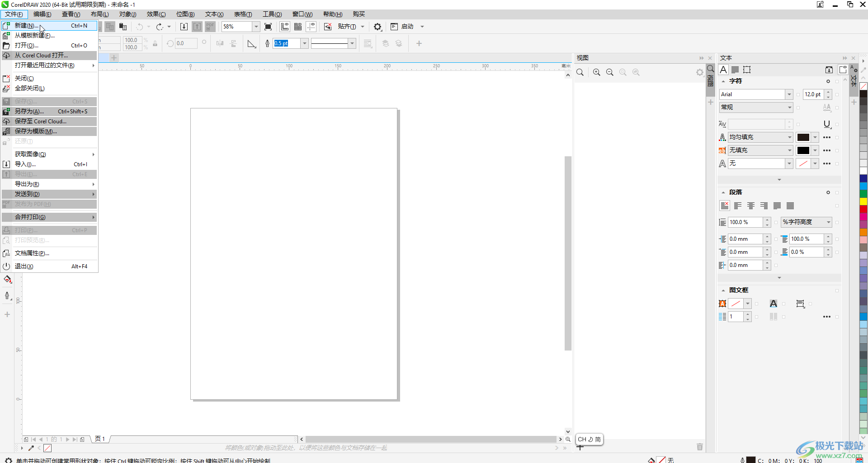Collapse the Paragraph section
868x463 pixels.
[723, 192]
